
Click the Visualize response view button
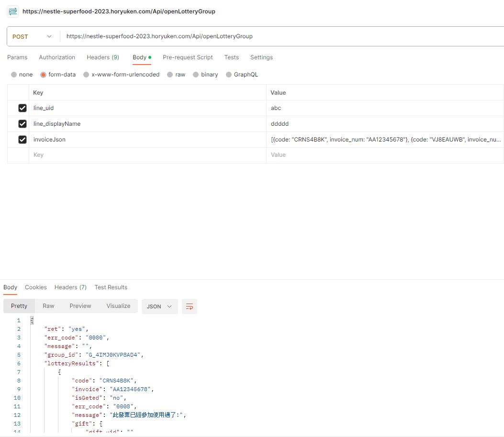(118, 306)
